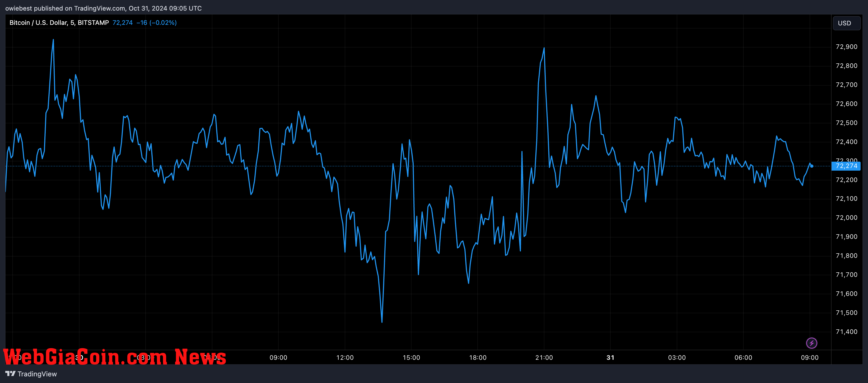This screenshot has height=383, width=868.
Task: Click the 72,700 price axis label
Action: coord(846,85)
